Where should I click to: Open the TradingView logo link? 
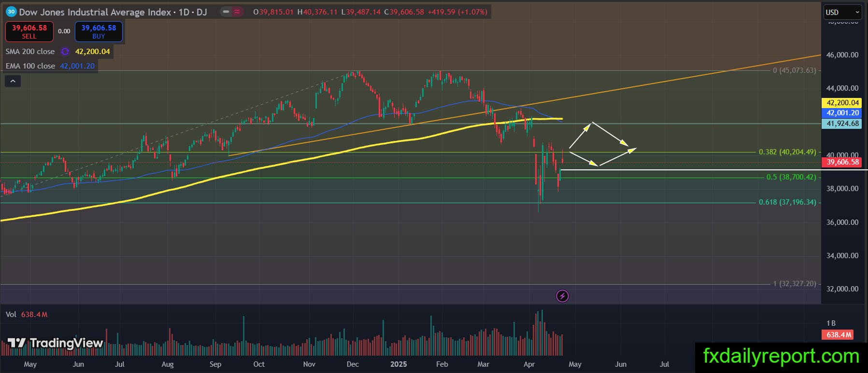(56, 343)
